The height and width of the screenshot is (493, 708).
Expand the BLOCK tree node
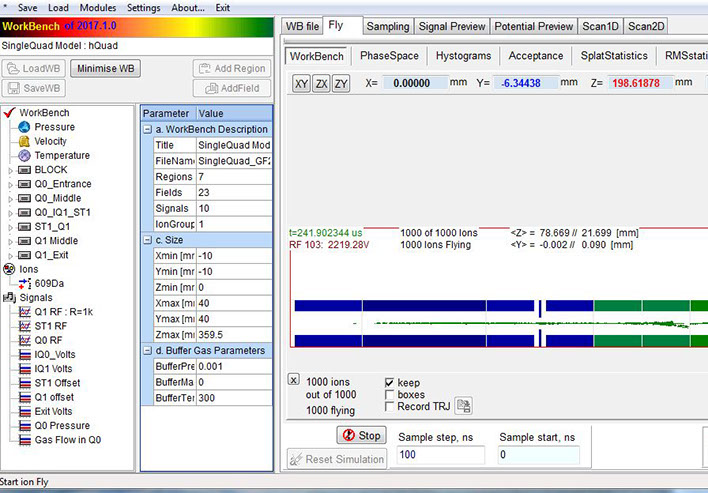point(11,170)
